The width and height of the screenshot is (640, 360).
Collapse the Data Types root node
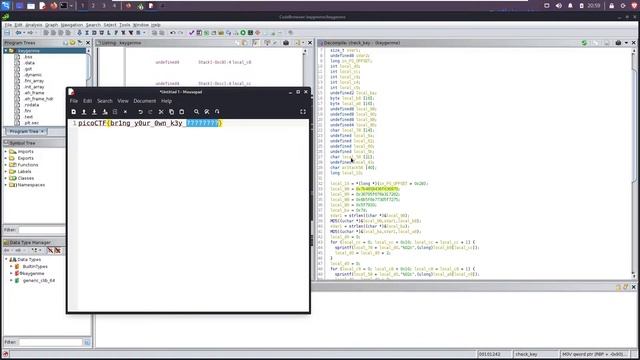[6, 260]
